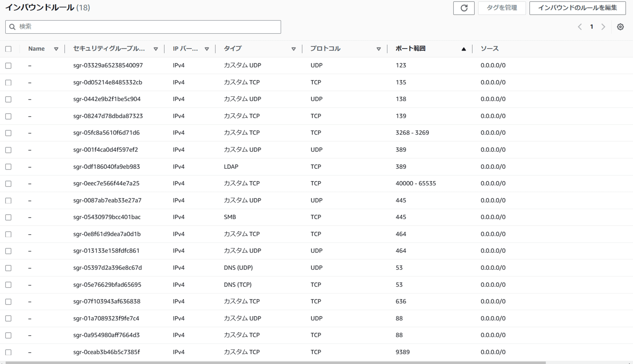Select rule ID sgr-0eec7e566f44e7a25

pyautogui.click(x=106, y=183)
